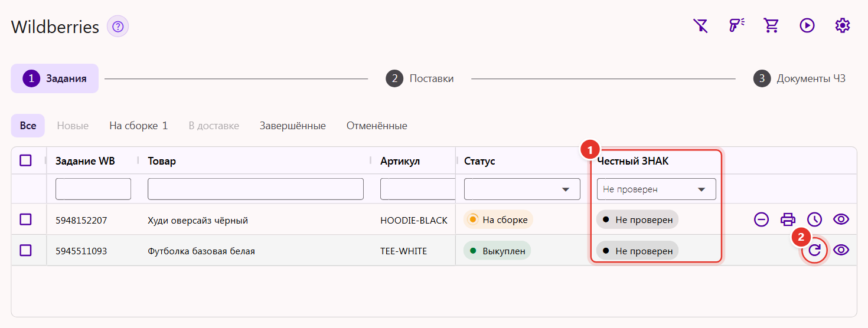Go to step 1 Задания
The height and width of the screenshot is (328, 868).
coord(55,78)
